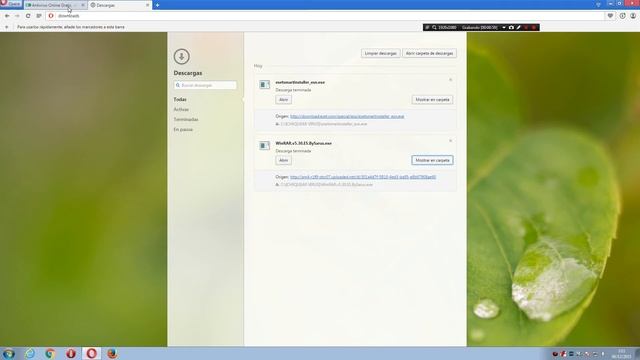The width and height of the screenshot is (640, 360).
Task: Add a bookmark with bookmarks bar plus
Action: point(7,27)
